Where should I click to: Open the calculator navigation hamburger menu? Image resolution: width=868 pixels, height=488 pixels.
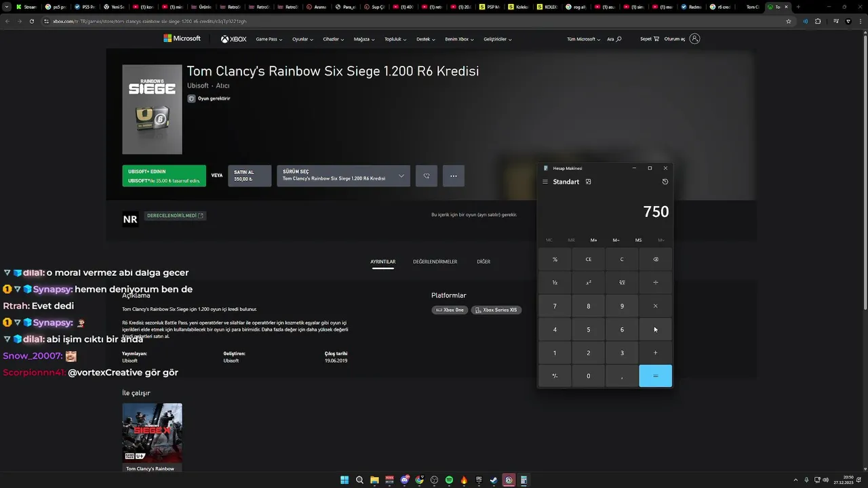[545, 182]
